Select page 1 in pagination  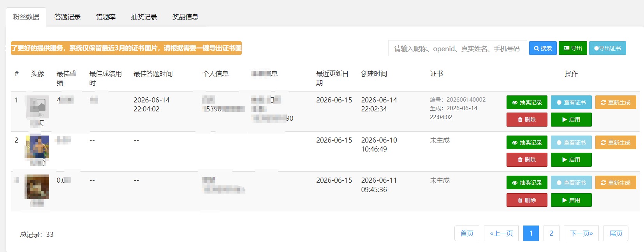pyautogui.click(x=531, y=233)
